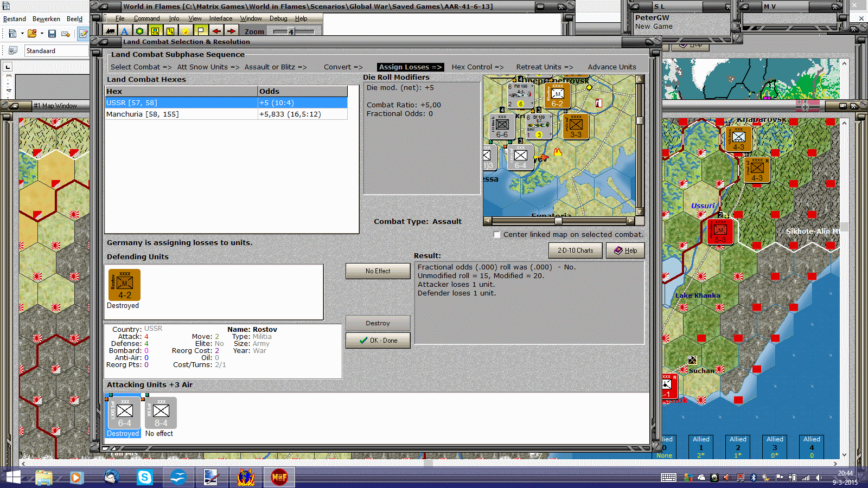Select the 8-4 attacking infantry unit counter
868x488 pixels.
161,413
